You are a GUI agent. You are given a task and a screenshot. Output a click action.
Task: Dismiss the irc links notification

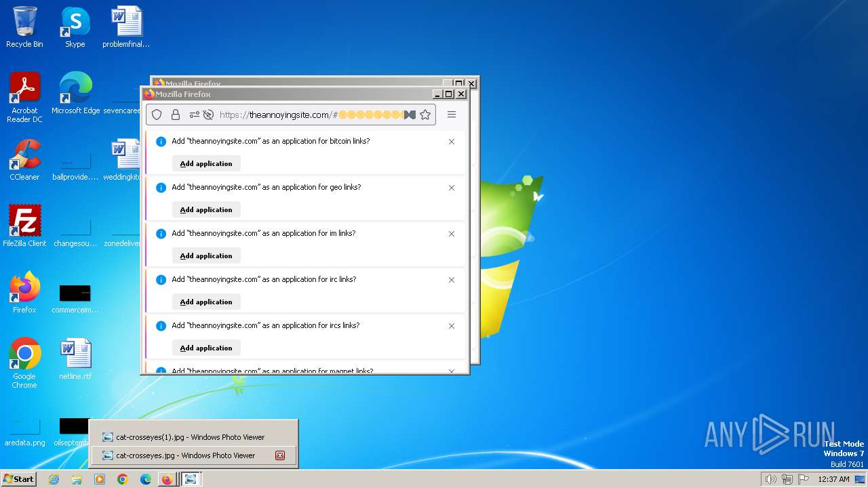452,280
